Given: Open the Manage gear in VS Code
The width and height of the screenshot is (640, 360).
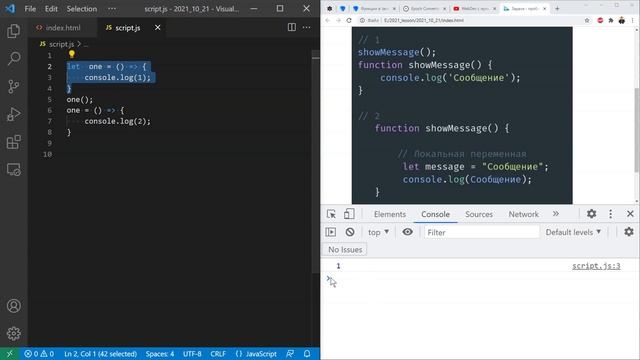Looking at the screenshot, I should [x=13, y=333].
